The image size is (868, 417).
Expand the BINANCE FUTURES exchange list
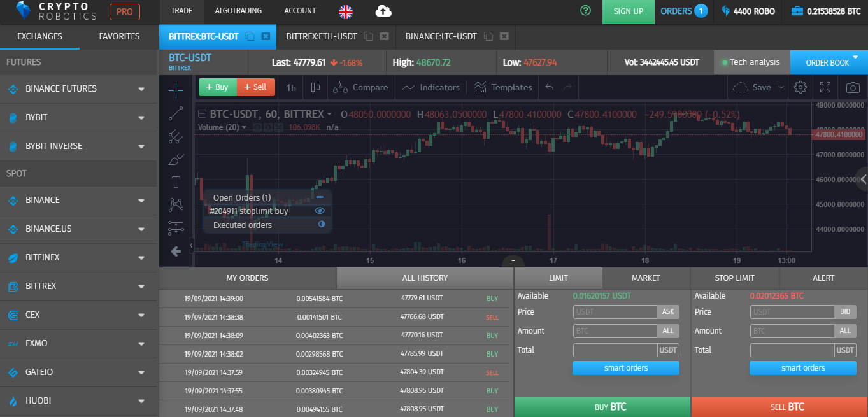(141, 88)
